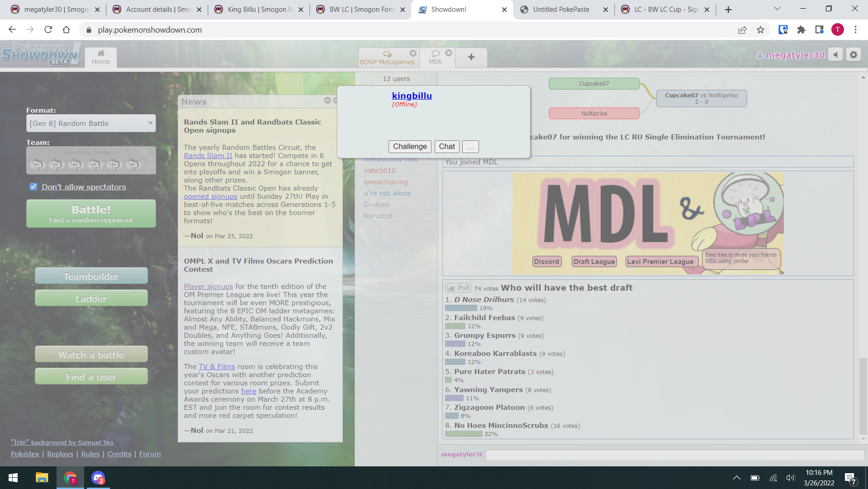Viewport: 868px width, 489px height.
Task: Switch to the BDSP Metagames room tab
Action: pos(387,58)
